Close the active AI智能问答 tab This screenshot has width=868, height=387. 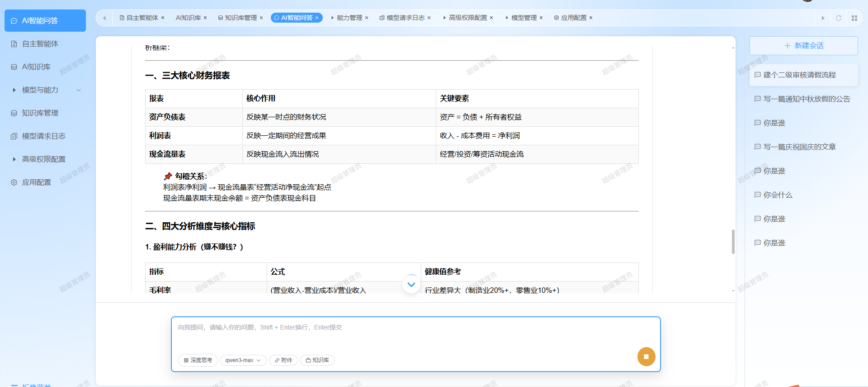pos(317,18)
